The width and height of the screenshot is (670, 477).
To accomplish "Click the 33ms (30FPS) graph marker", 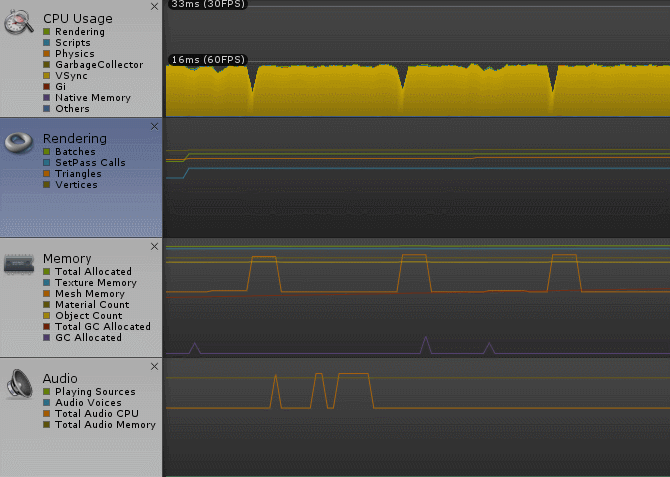I will 208,4.
